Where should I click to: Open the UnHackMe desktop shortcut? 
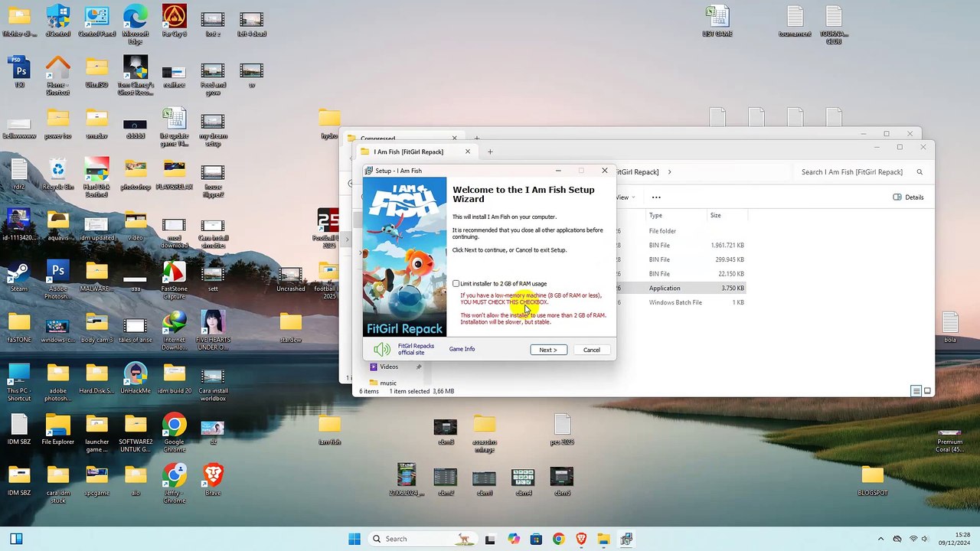(x=136, y=379)
